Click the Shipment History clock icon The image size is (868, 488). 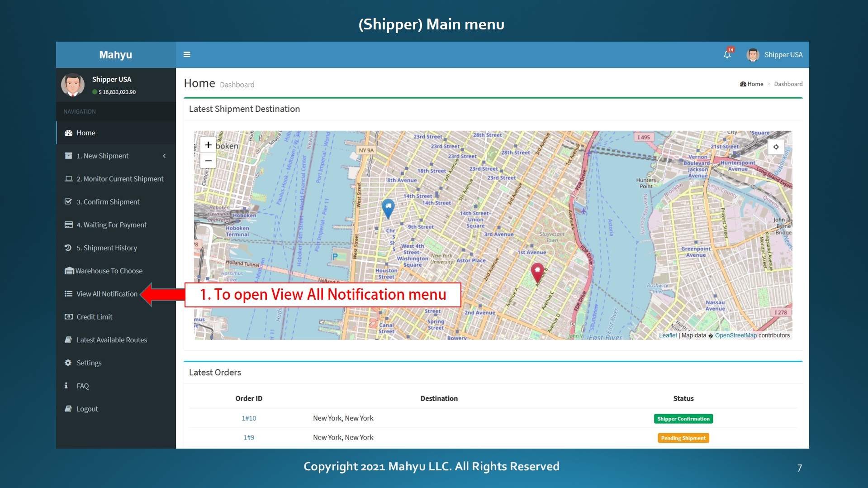[68, 248]
